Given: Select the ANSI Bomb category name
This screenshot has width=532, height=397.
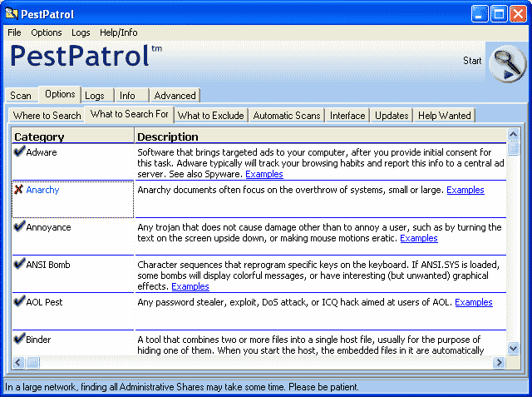Looking at the screenshot, I should tap(48, 265).
